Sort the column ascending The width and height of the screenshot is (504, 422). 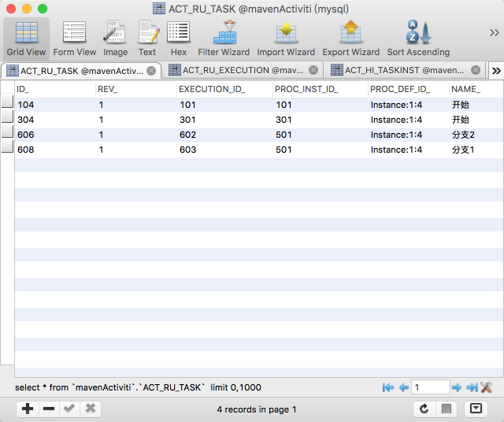[418, 39]
